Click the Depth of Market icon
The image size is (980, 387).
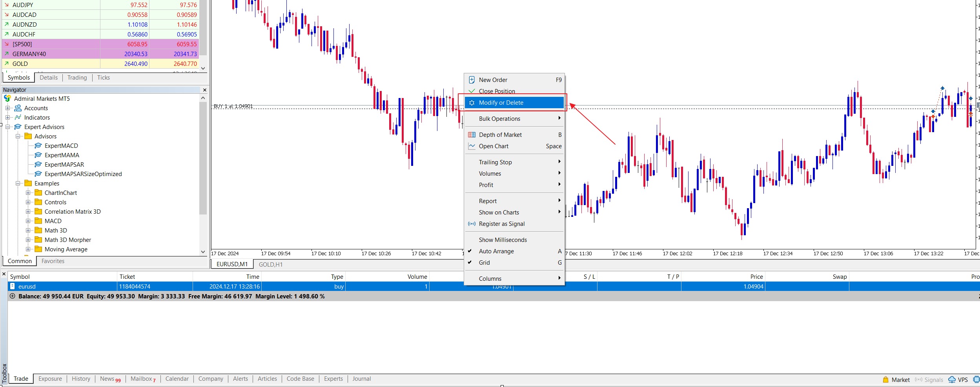472,135
